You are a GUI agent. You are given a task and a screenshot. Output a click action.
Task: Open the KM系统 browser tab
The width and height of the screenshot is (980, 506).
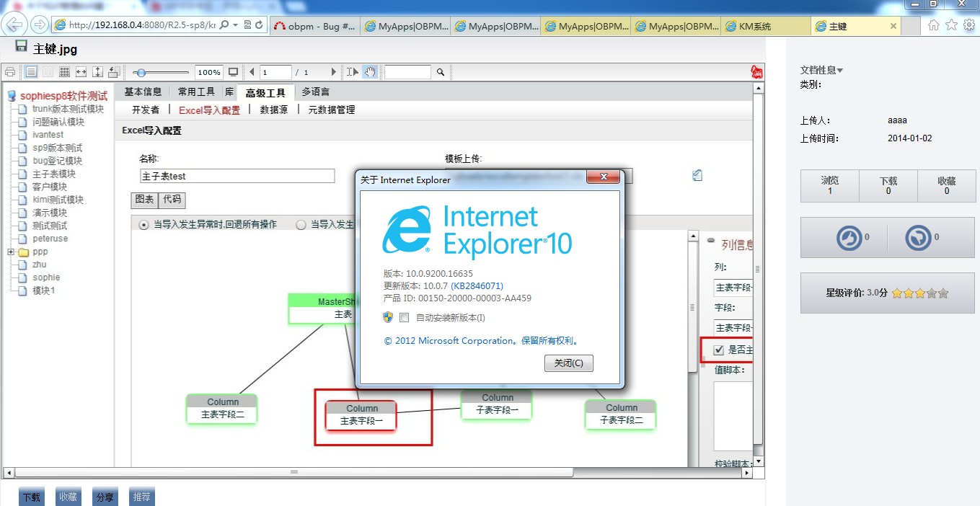click(x=766, y=26)
